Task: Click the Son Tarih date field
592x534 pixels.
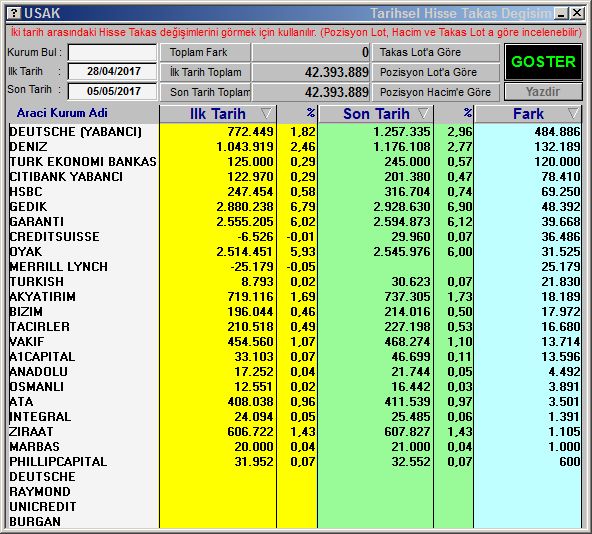Action: click(113, 91)
